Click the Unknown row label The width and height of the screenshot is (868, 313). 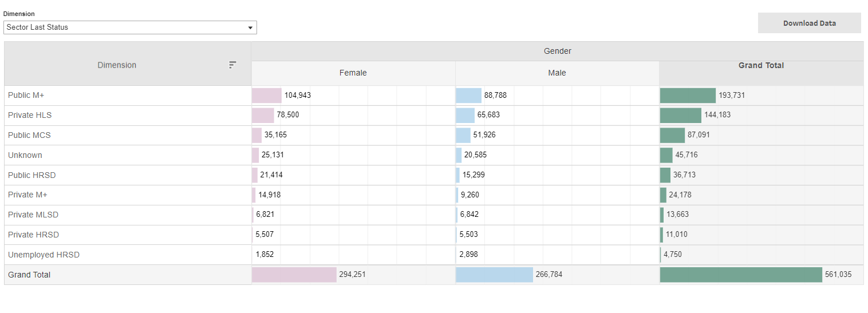click(x=25, y=155)
